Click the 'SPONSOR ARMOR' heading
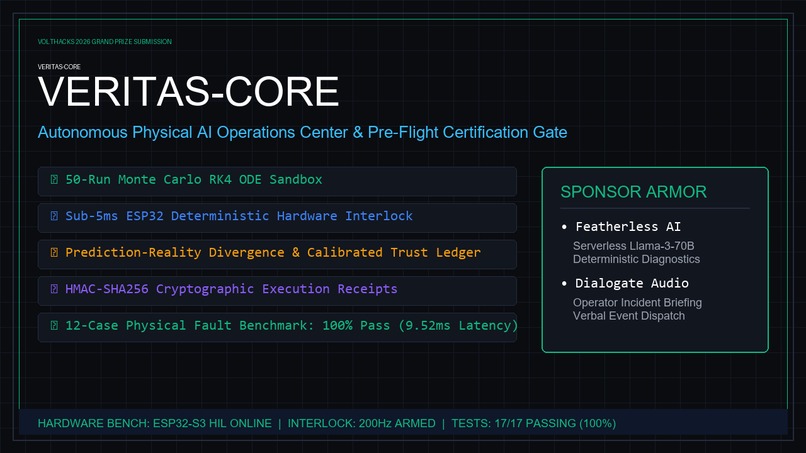This screenshot has height=453, width=806. coord(633,192)
